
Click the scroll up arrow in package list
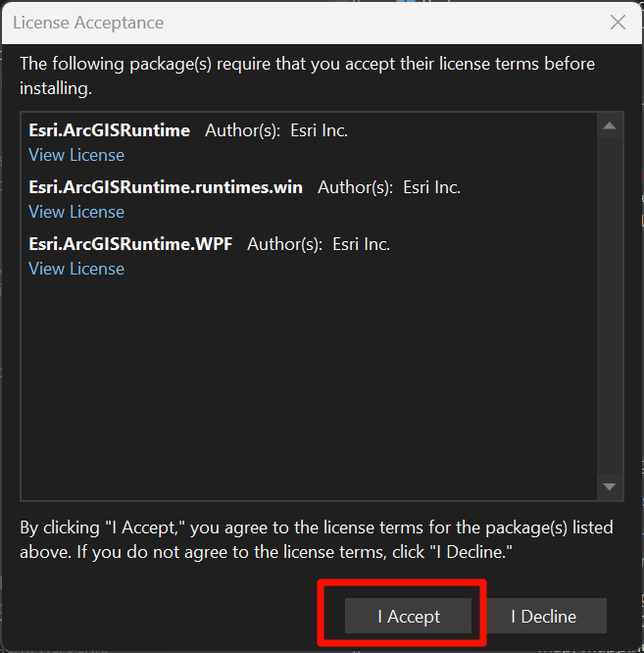coord(610,126)
